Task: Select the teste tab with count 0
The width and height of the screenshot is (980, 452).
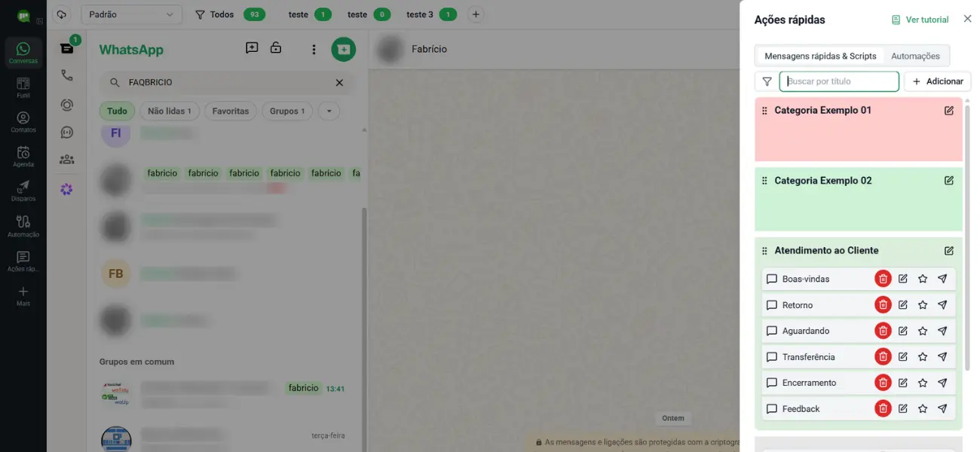Action: pos(369,14)
